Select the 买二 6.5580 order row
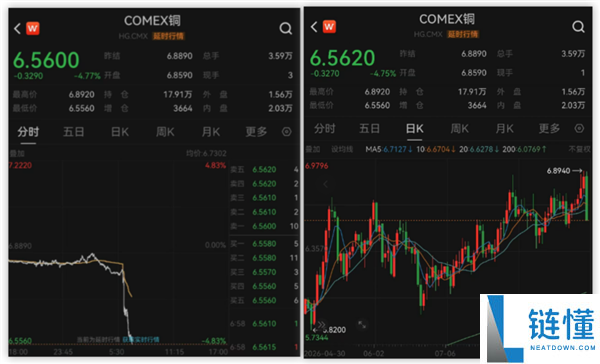Viewport: 600px width, 364px height. 264,258
